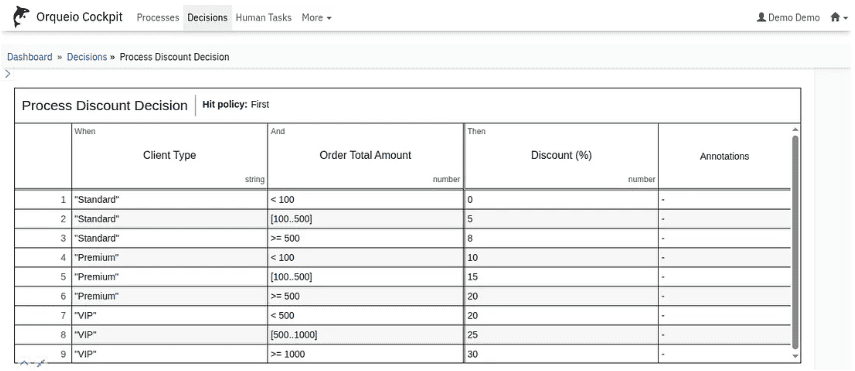Click the discount 15 cell
855x371 pixels.
point(561,277)
